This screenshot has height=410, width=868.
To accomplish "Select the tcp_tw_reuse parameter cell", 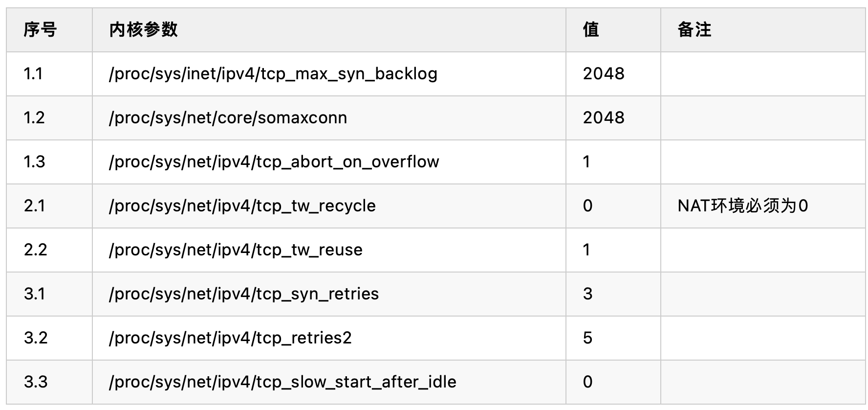I will pyautogui.click(x=329, y=250).
